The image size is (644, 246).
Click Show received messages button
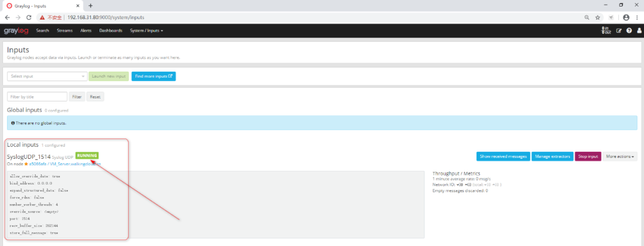(x=503, y=156)
